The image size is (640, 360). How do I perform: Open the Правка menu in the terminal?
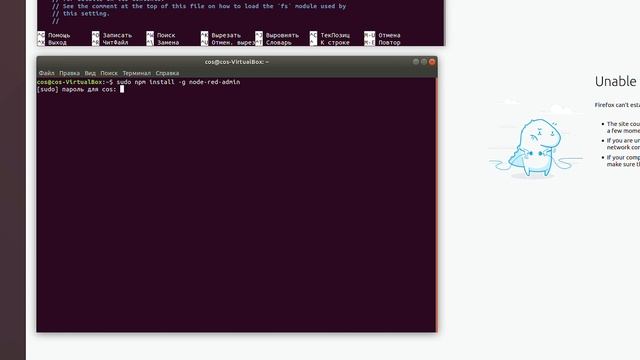coord(69,73)
